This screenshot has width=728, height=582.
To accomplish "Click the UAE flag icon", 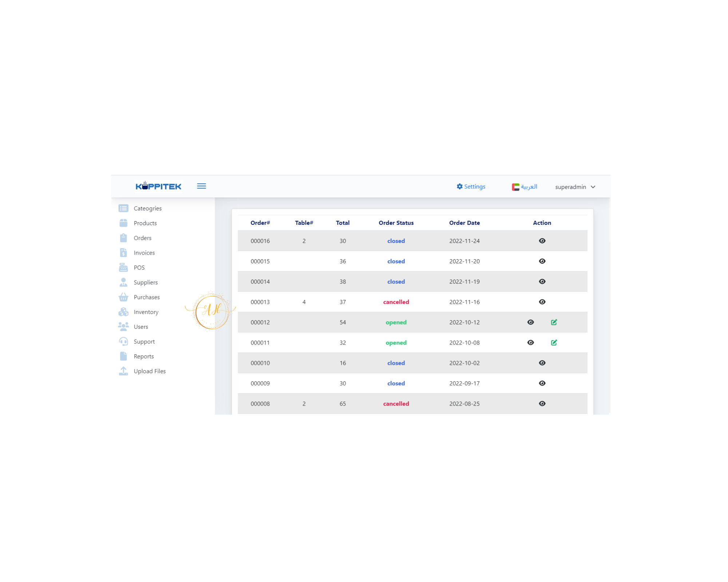I will (x=515, y=187).
